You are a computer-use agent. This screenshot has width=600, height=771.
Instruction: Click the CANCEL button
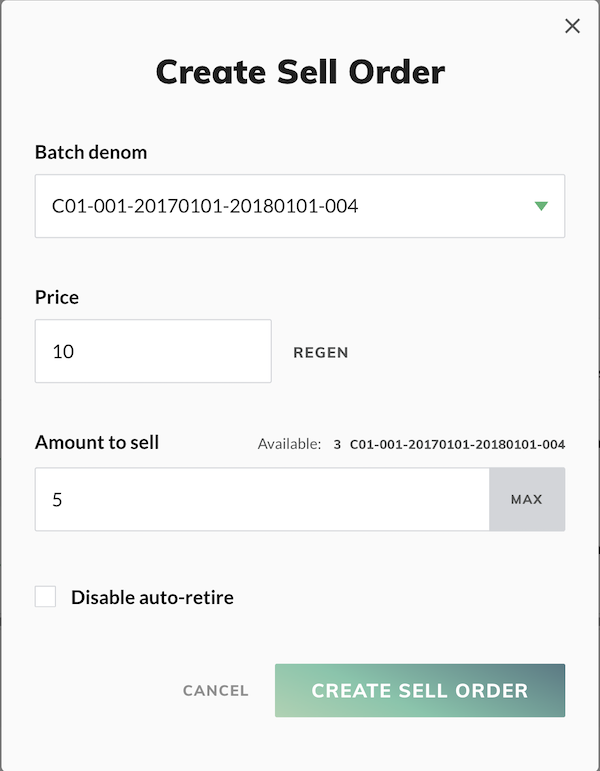pos(215,690)
